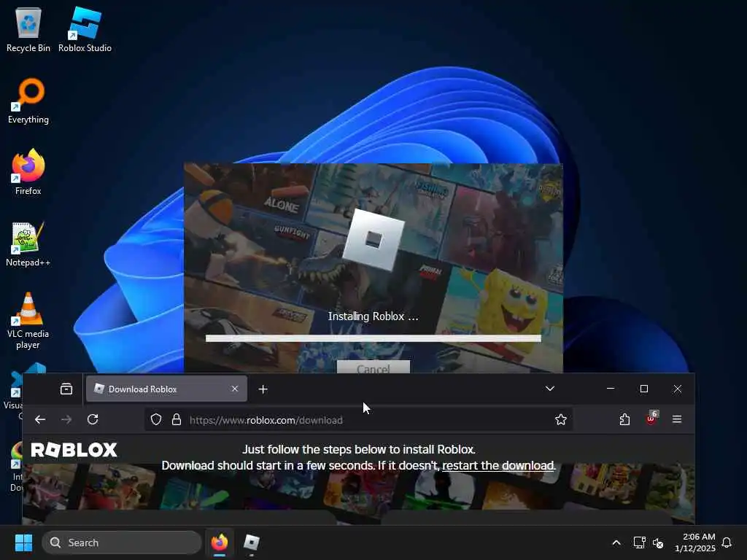This screenshot has height=560, width=747.
Task: Open VLC media player desktop icon
Action: (28, 320)
